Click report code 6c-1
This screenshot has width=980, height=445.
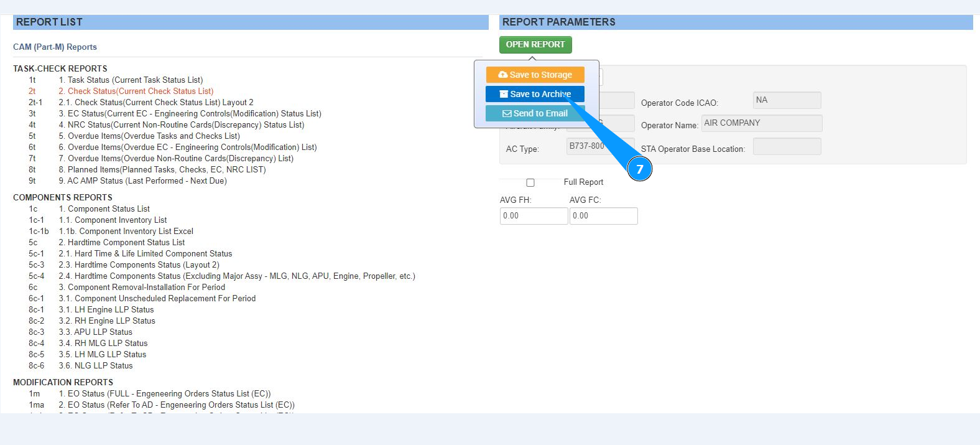37,298
